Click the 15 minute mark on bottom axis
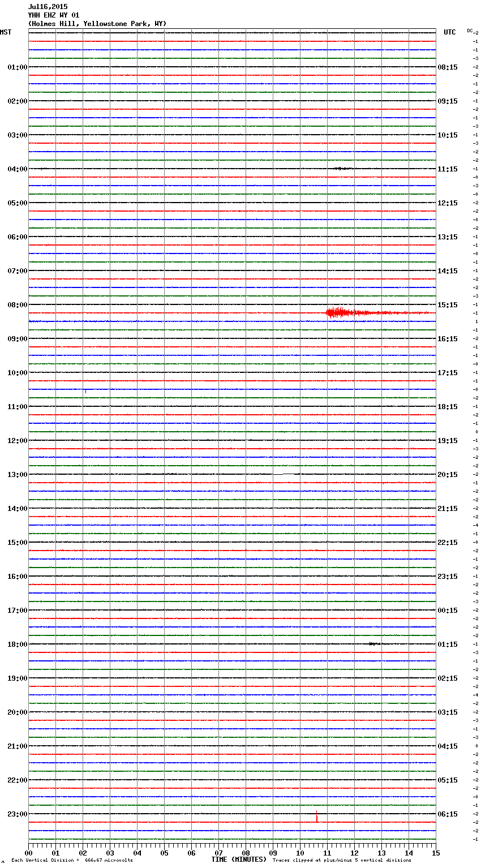 435,853
